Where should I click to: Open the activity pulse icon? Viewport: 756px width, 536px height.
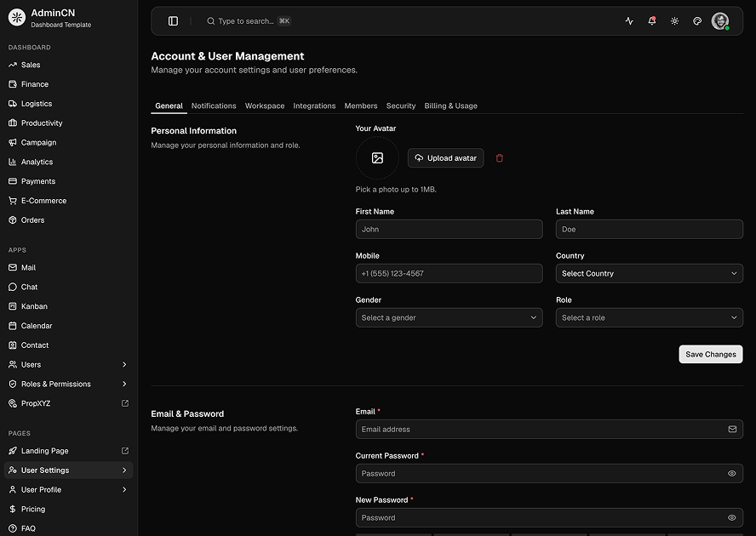coord(629,21)
